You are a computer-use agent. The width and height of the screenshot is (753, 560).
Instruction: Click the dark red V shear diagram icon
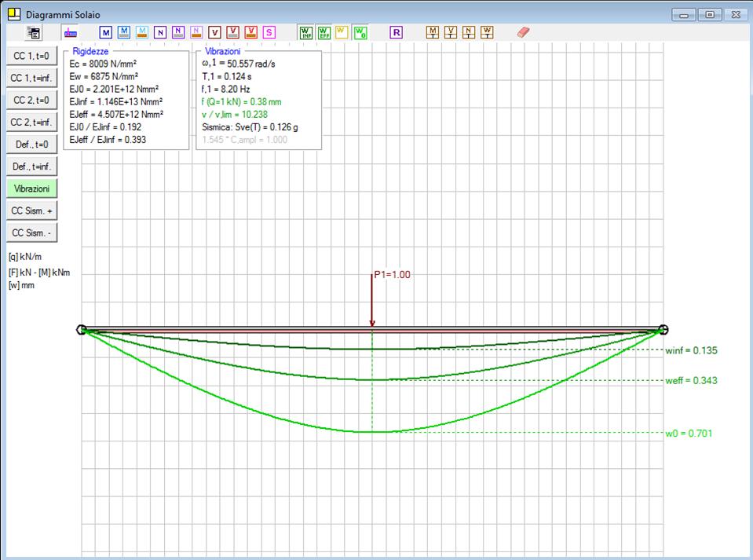(x=214, y=32)
